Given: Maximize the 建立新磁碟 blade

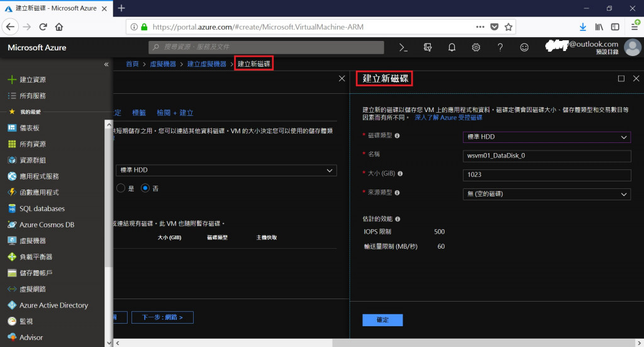Looking at the screenshot, I should (621, 79).
